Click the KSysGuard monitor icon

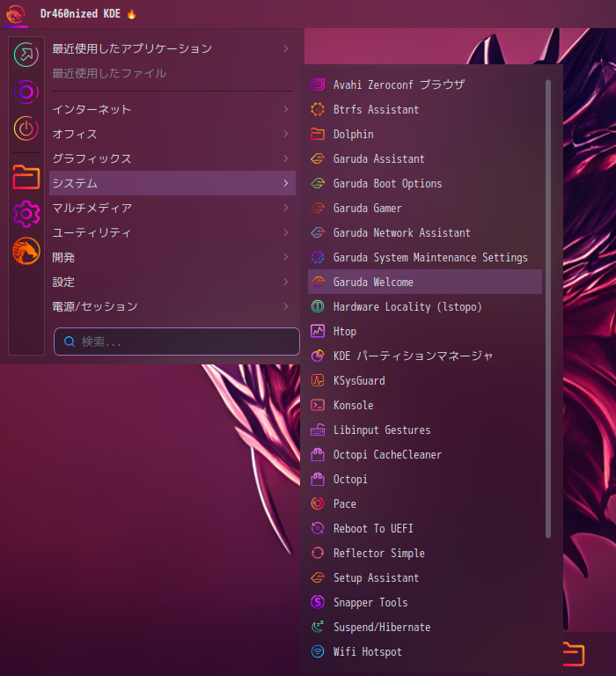point(318,380)
